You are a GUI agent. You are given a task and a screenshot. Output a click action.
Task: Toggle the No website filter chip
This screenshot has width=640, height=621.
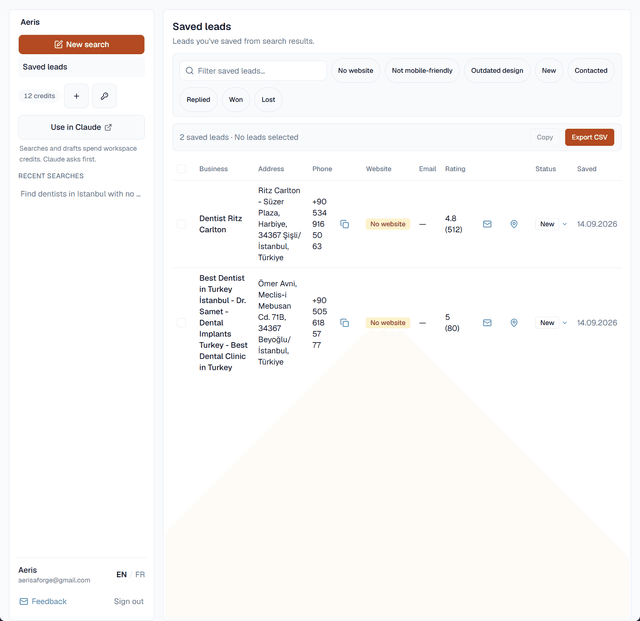(356, 71)
